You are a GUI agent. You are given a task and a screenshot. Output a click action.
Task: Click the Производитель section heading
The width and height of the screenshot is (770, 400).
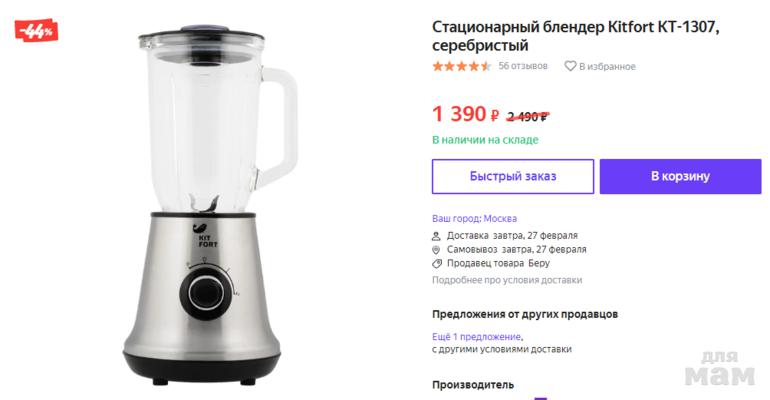[x=472, y=385]
